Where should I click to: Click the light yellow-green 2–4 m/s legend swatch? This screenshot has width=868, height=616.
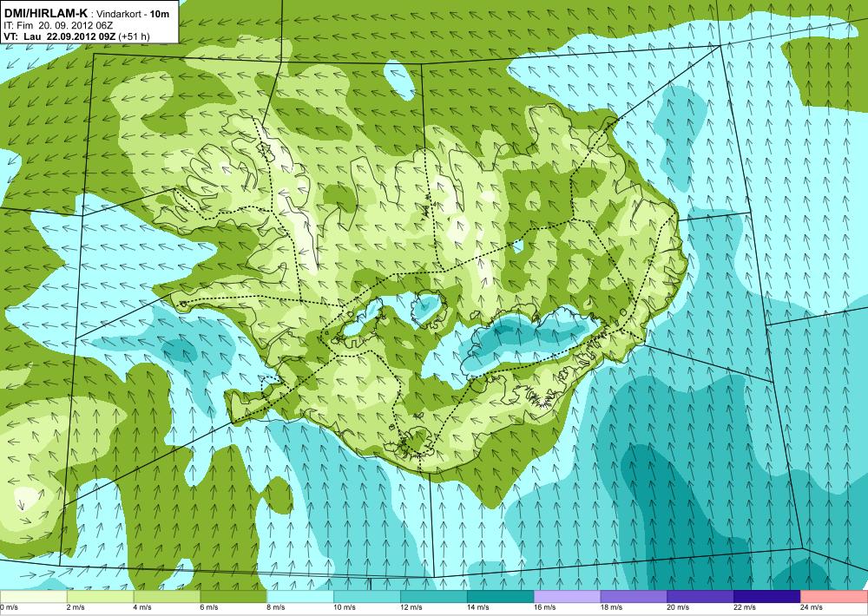pos(100,597)
